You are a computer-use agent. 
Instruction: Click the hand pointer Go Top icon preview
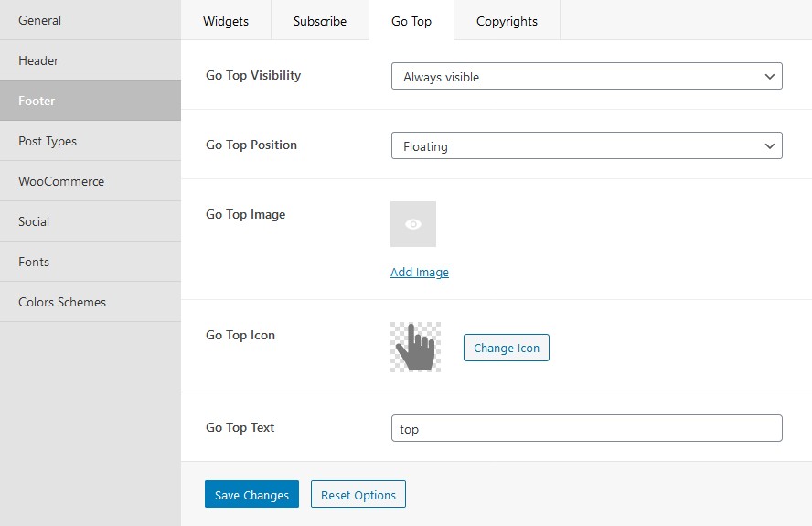pos(415,347)
